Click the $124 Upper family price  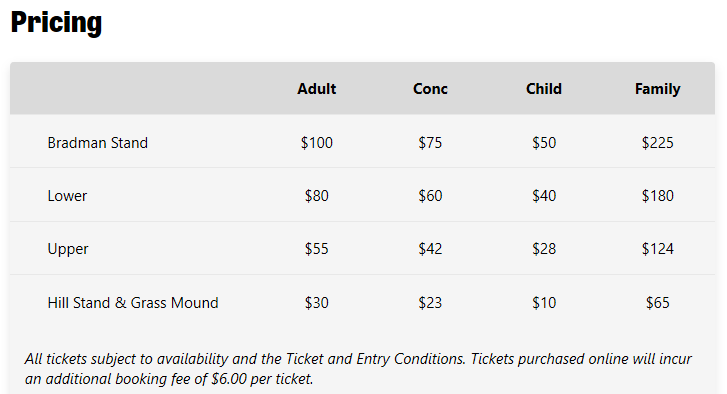point(657,249)
